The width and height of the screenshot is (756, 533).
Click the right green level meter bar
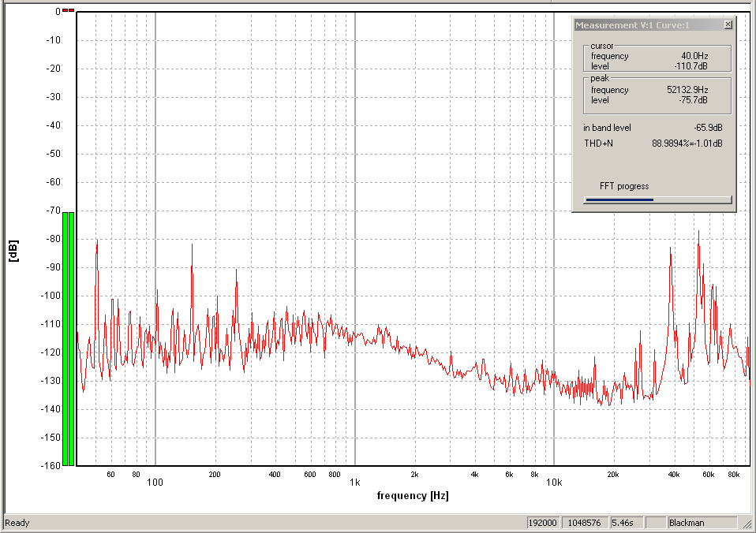72,337
